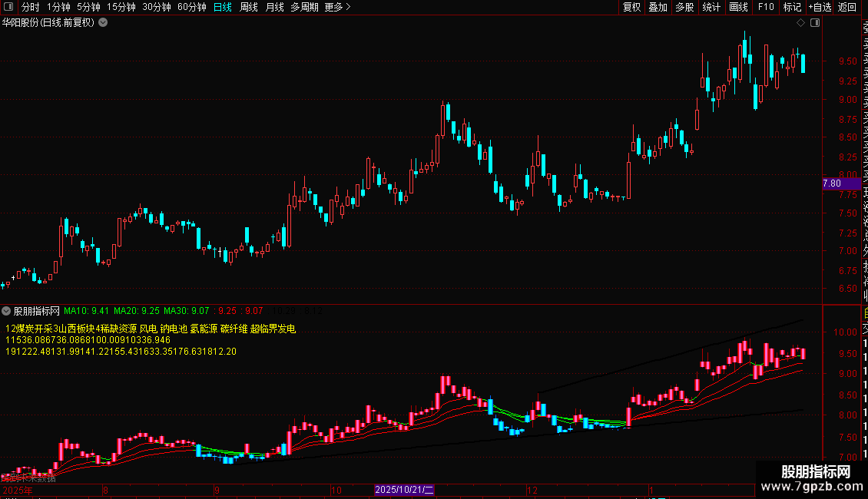Open F10 company info
This screenshot has width=868, height=499.
tap(766, 7)
